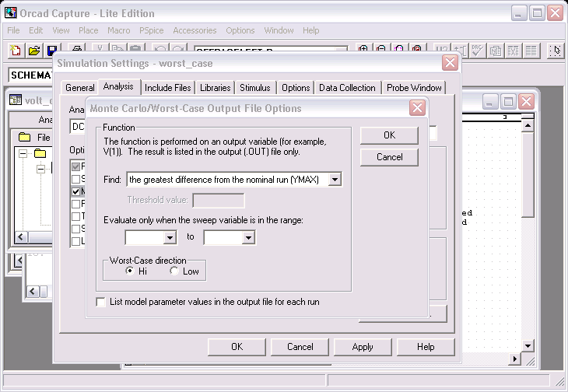This screenshot has height=392, width=568.
Task: Open the sweep range end dropdown
Action: click(248, 238)
